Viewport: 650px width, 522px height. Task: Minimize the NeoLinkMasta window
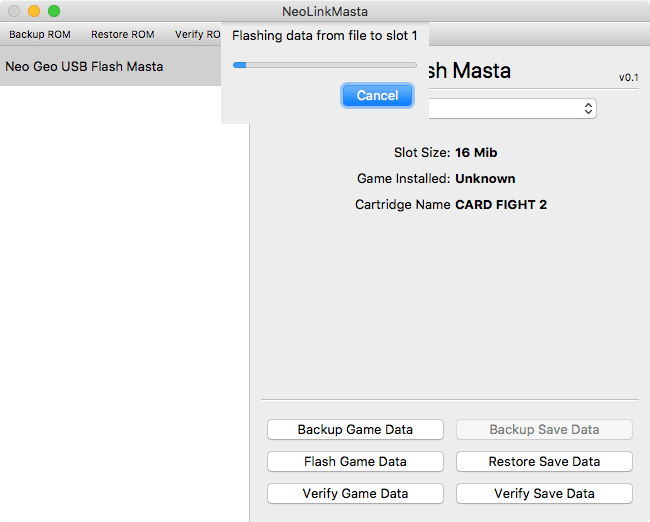(34, 11)
